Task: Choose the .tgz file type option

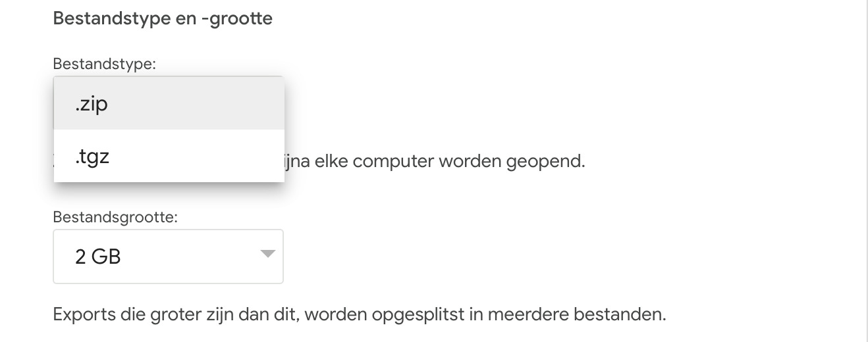Action: point(169,157)
